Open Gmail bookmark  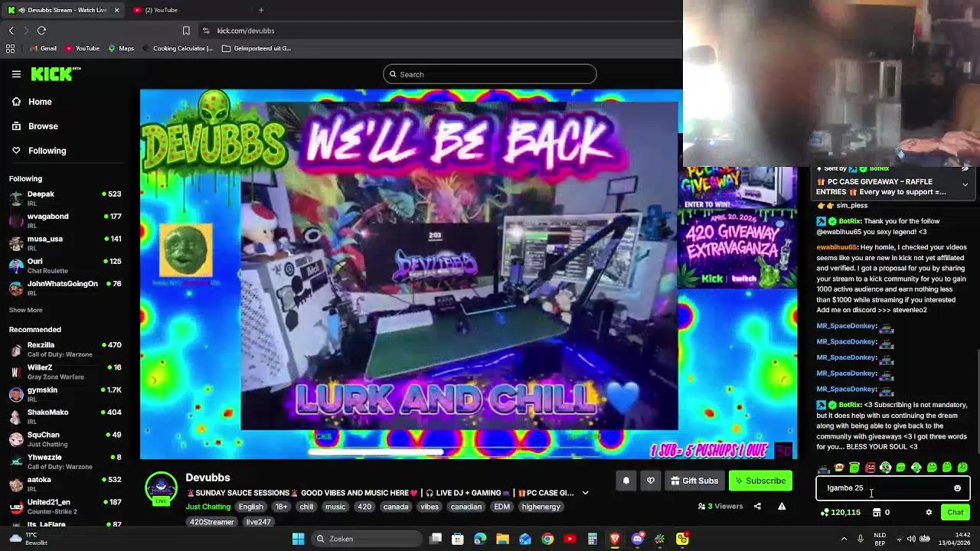[42, 48]
